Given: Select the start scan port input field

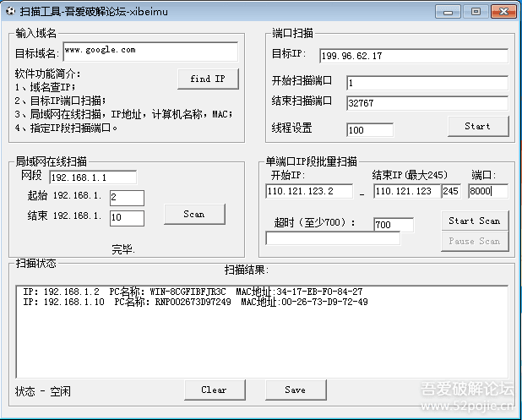Looking at the screenshot, I should (426, 83).
